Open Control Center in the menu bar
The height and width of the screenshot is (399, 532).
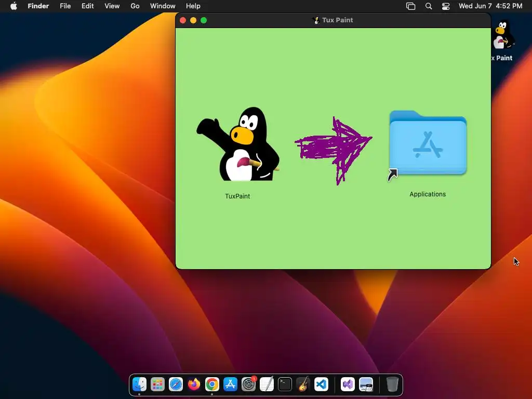[445, 6]
